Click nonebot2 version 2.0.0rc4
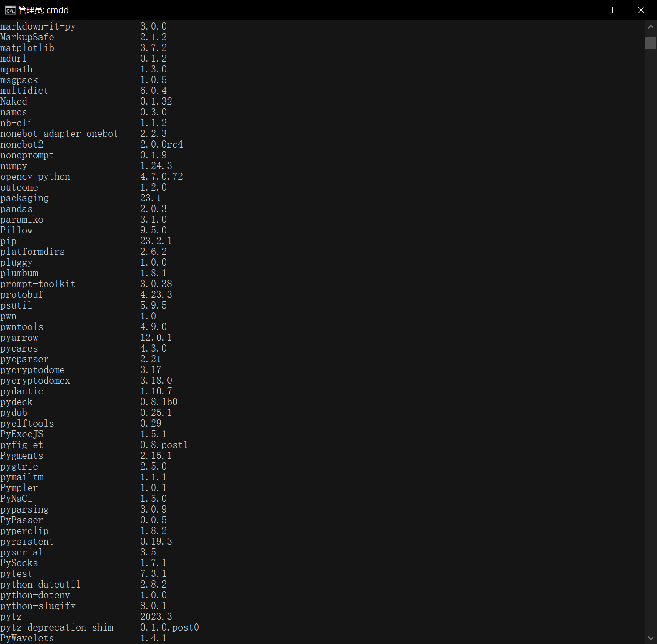This screenshot has height=644, width=657. [x=162, y=144]
